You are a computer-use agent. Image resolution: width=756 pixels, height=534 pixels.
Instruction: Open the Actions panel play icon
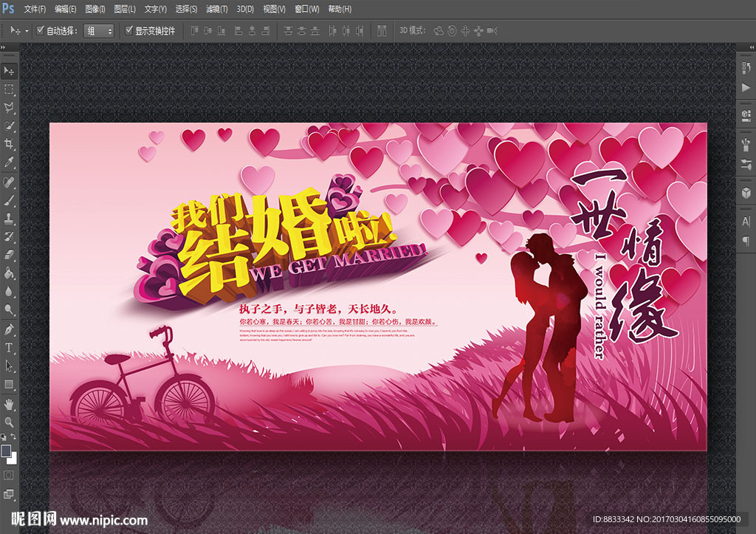tap(746, 87)
